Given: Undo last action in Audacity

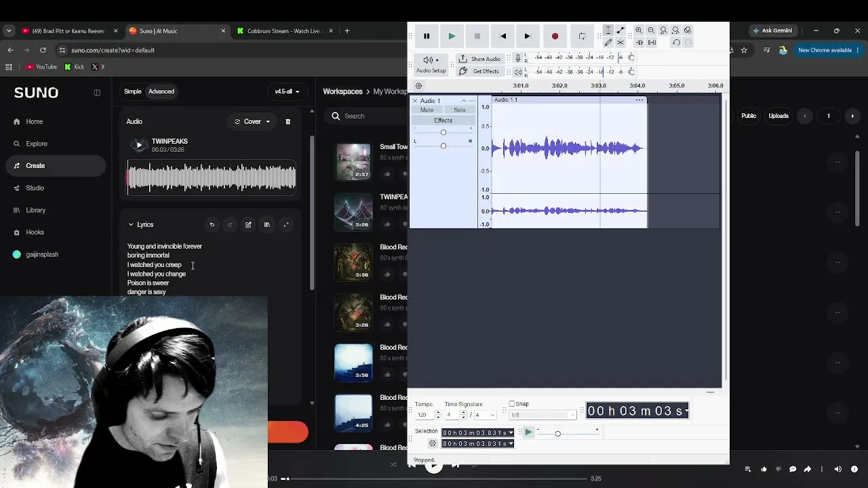Looking at the screenshot, I should (x=676, y=43).
